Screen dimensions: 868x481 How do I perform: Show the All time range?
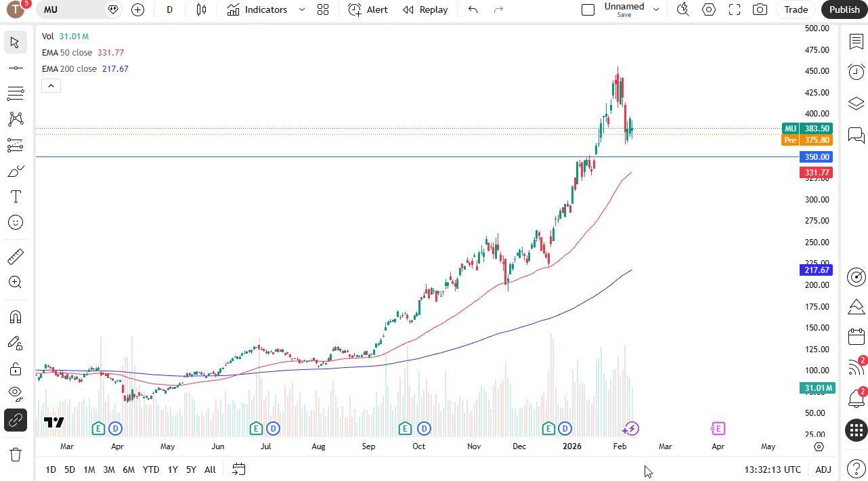pyautogui.click(x=210, y=469)
